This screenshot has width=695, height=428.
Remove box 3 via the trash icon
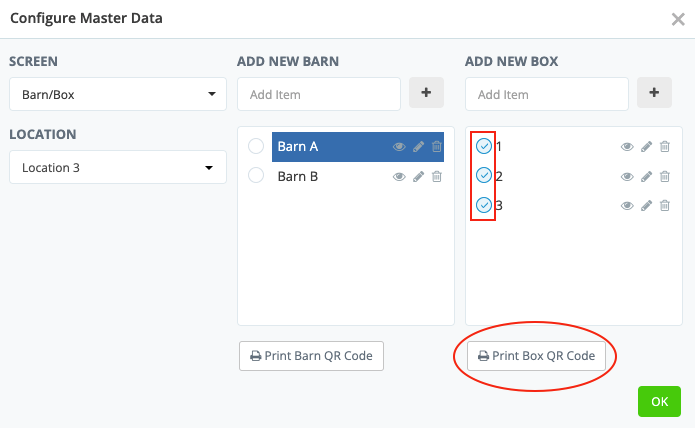click(665, 206)
